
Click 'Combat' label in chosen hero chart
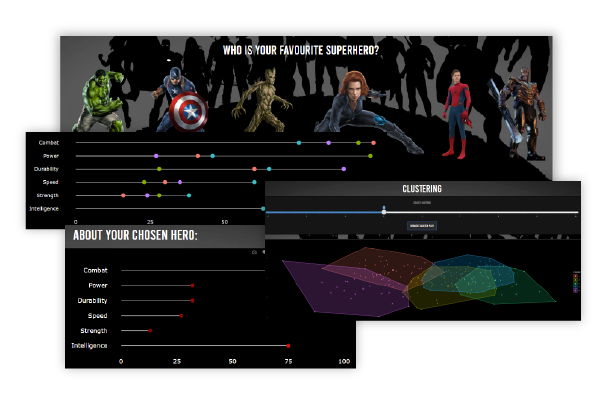point(95,270)
